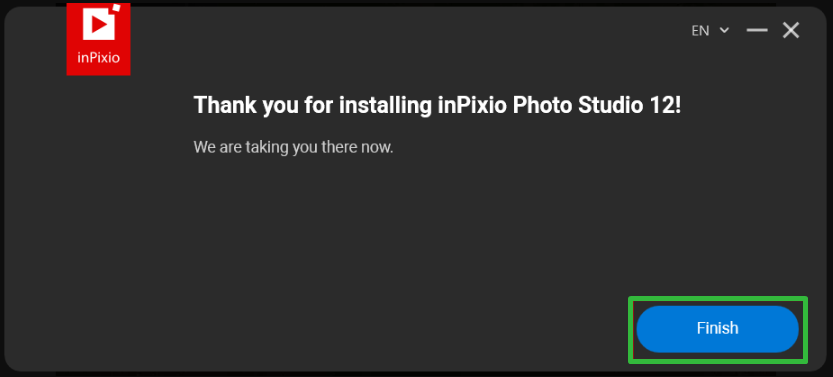Expand the language chevron arrow
The image size is (833, 377).
724,31
